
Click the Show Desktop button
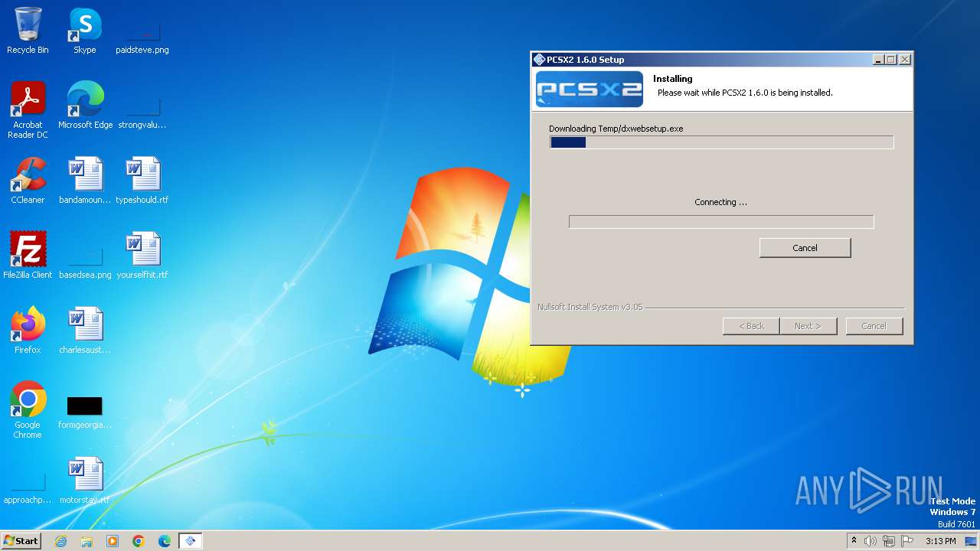(x=971, y=541)
